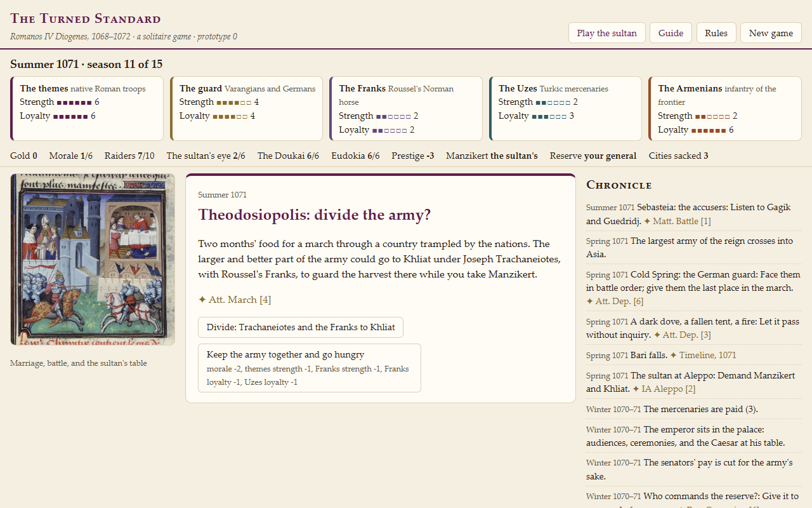Open the Att. March [4] source citation
This screenshot has width=812, height=508.
click(235, 300)
